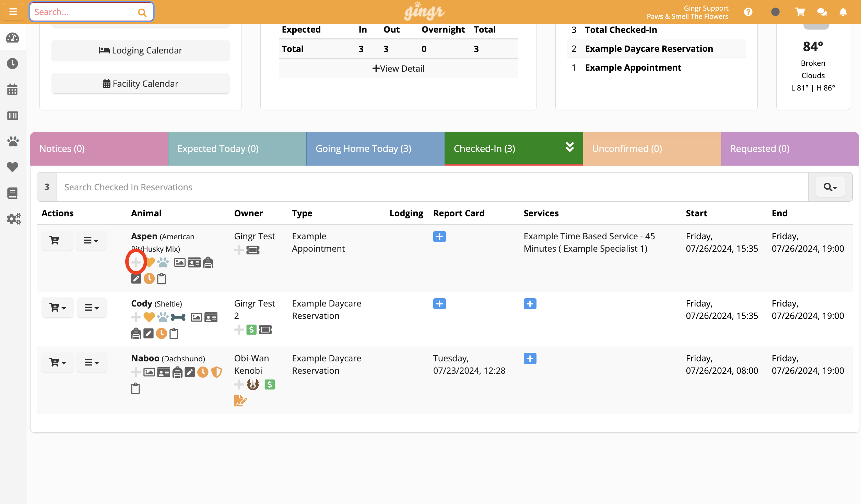Open the Facility Calendar
861x504 pixels.
(140, 84)
